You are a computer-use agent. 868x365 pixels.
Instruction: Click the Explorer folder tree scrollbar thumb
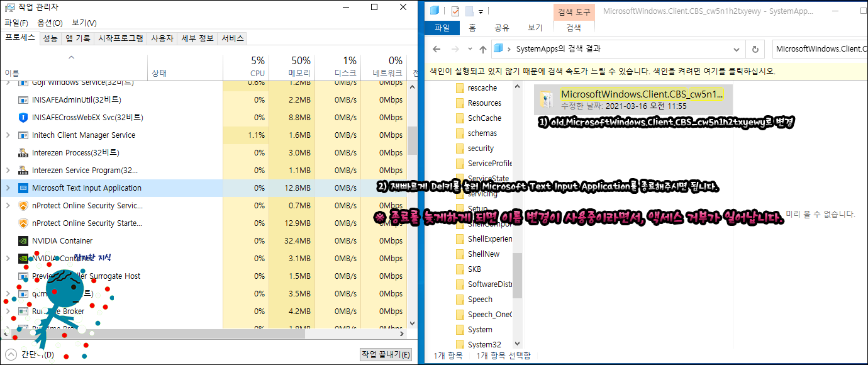(x=517, y=275)
